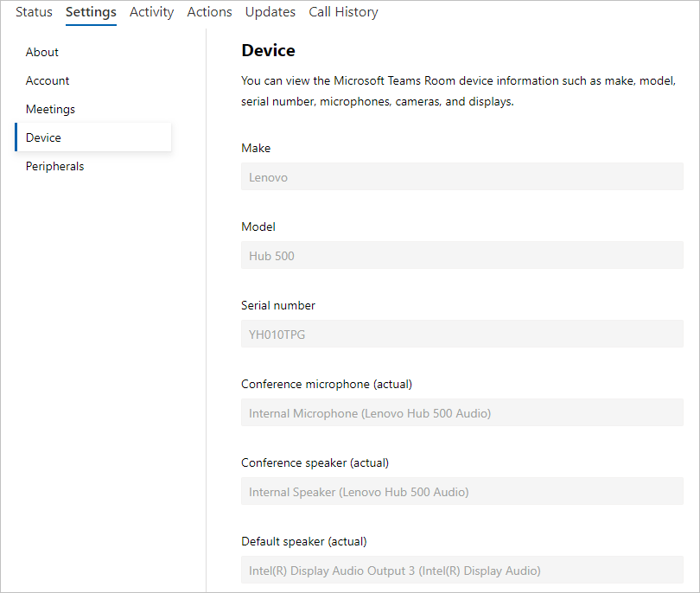Open the Call History tab
Image resolution: width=700 pixels, height=593 pixels.
pos(343,12)
